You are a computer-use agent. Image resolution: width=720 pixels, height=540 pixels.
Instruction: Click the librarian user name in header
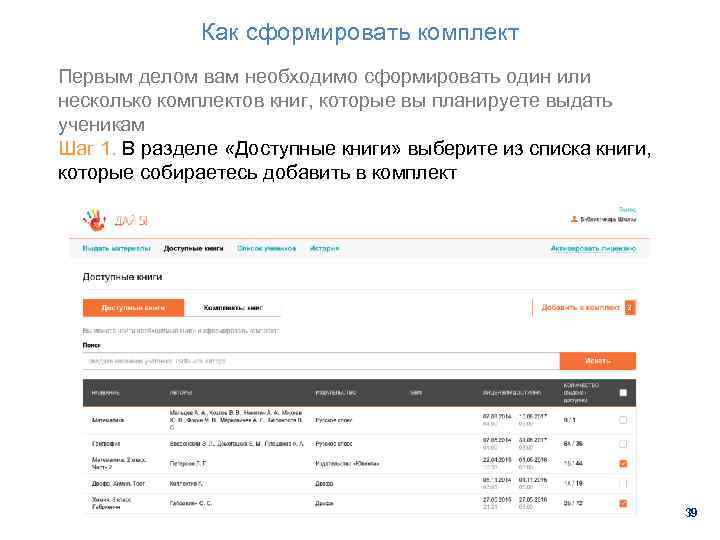pyautogui.click(x=608, y=219)
